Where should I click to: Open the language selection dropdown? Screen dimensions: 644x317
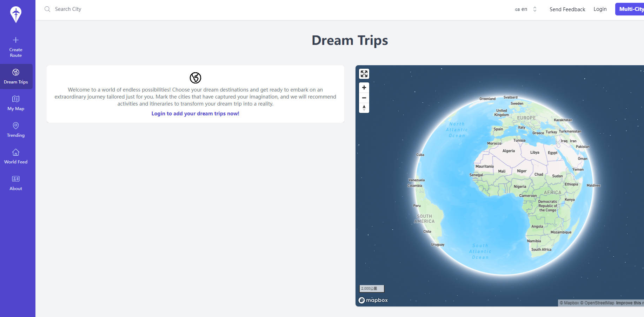coord(526,9)
